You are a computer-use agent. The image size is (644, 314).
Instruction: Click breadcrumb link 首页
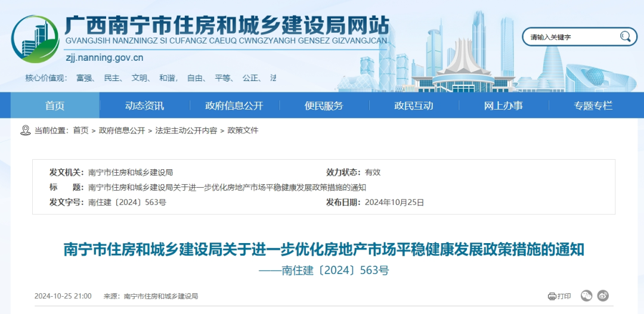coord(81,130)
